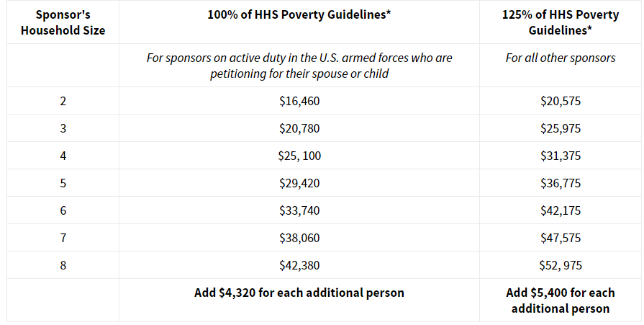
Task: Select the $31,375 amount
Action: pyautogui.click(x=561, y=156)
